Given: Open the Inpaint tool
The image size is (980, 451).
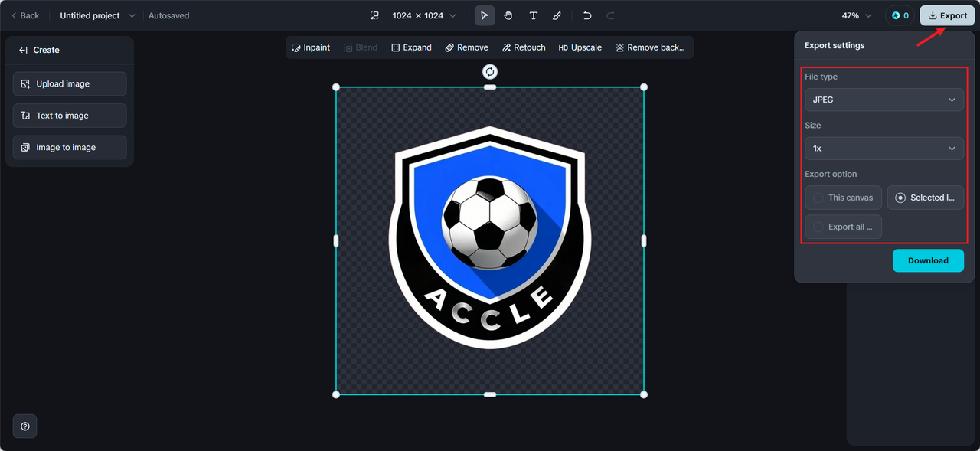Looking at the screenshot, I should (x=311, y=47).
